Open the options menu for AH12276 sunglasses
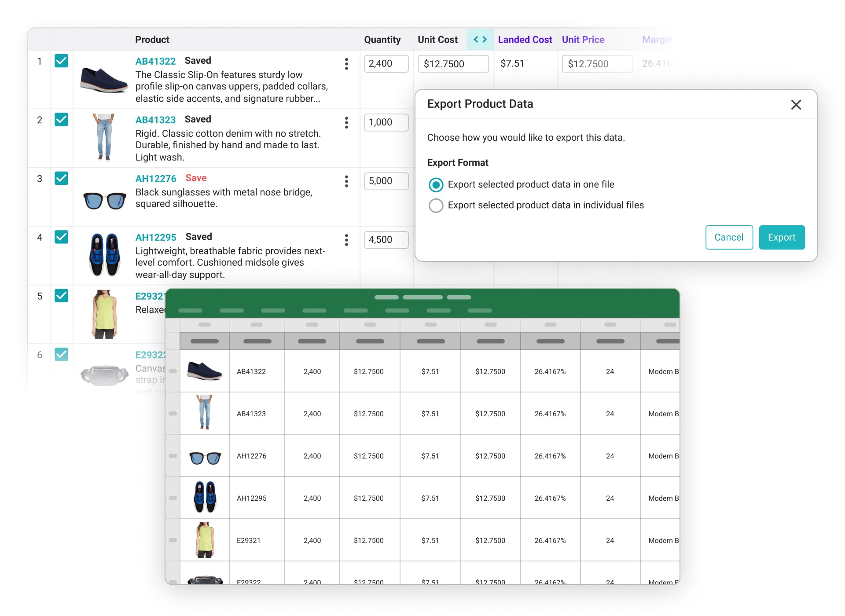Viewport: 845px width, 616px height. (346, 181)
